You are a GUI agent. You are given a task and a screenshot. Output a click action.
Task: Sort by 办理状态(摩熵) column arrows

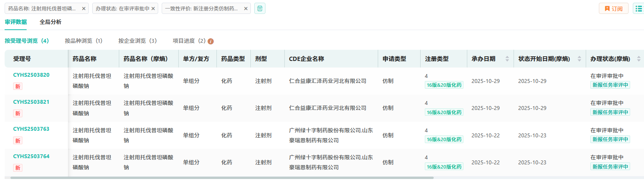tap(639, 59)
